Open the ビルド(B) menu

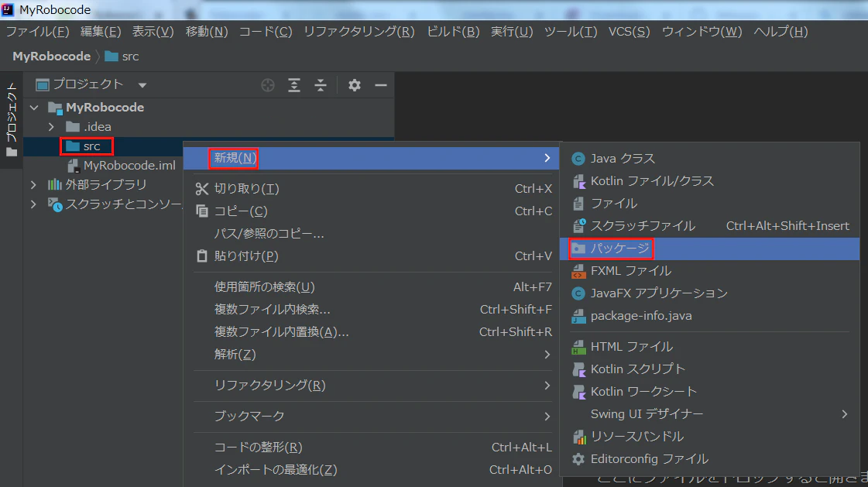[454, 32]
